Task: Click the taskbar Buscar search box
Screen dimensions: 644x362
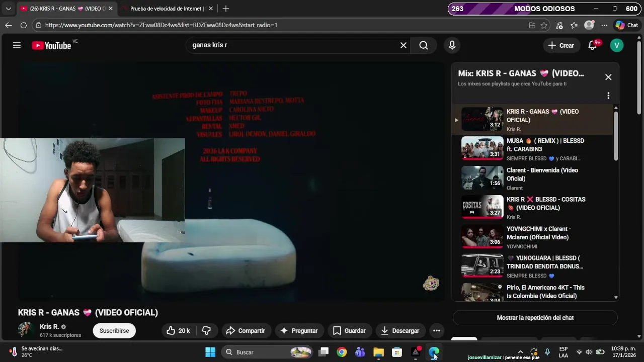Action: (x=268, y=352)
